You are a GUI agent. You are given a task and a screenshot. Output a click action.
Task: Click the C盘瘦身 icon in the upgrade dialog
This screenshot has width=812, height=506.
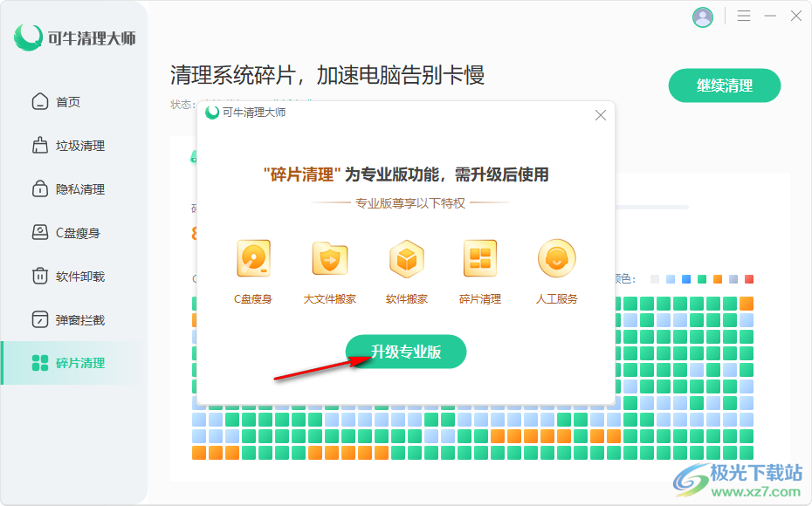point(253,259)
